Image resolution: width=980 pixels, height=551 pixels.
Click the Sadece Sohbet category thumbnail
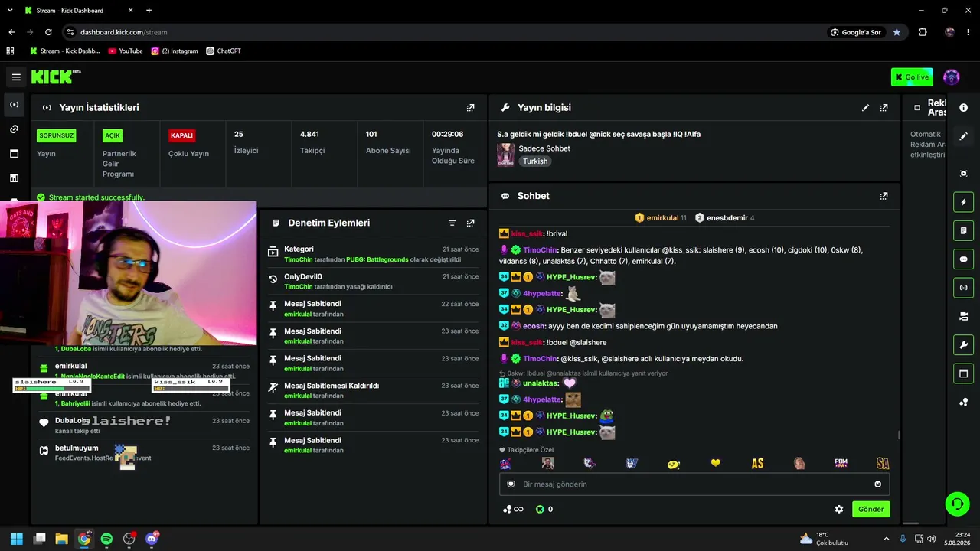click(x=505, y=155)
